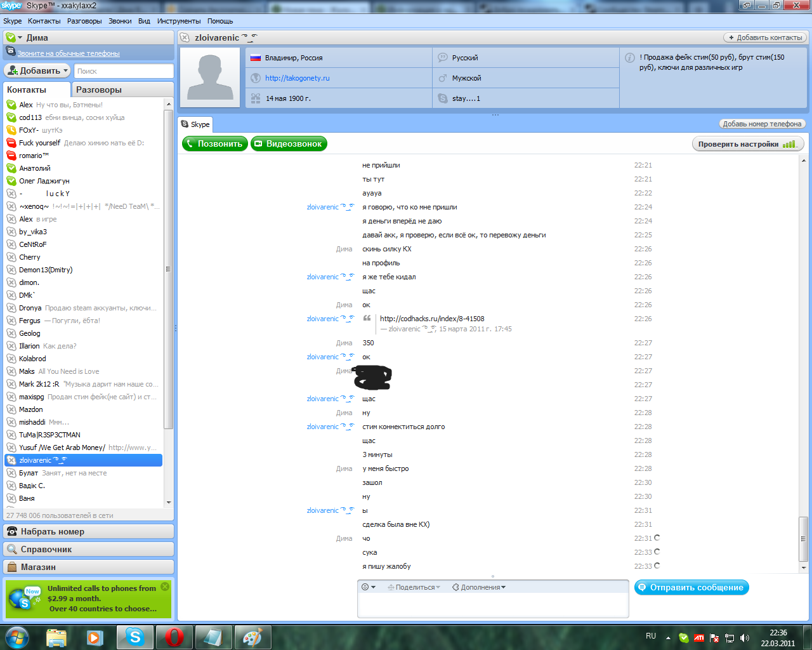812x650 pixels.
Task: Click the message text input box
Action: (x=493, y=605)
